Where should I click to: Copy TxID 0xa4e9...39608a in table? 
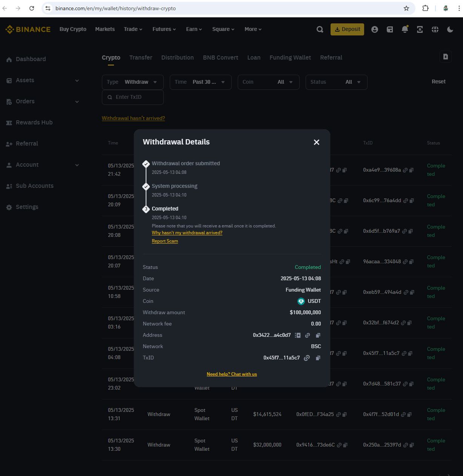(x=411, y=170)
